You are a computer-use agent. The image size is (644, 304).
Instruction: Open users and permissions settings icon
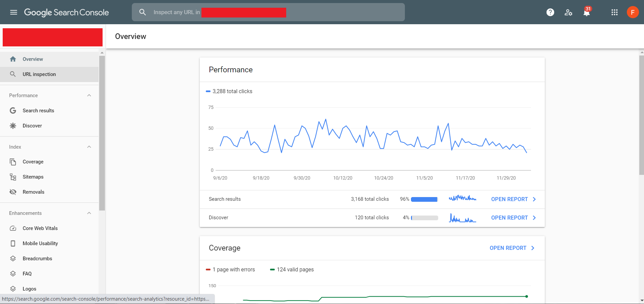pos(568,12)
